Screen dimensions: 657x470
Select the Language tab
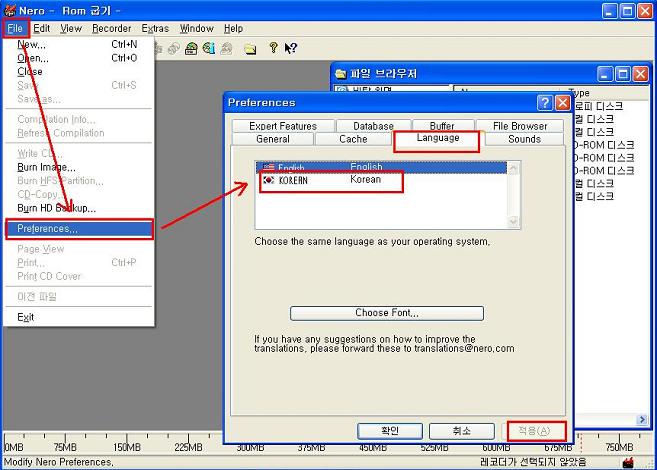coord(437,140)
